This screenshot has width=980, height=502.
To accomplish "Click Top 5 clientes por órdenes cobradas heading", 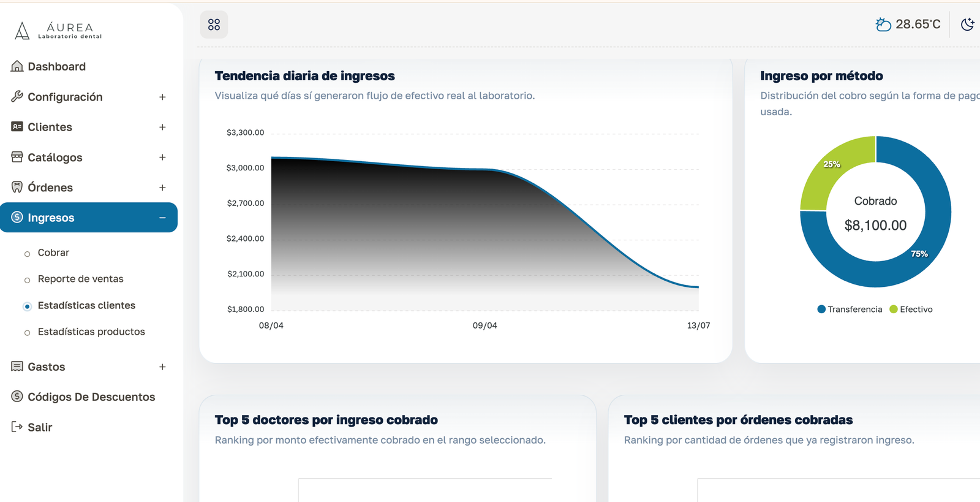I will 738,420.
